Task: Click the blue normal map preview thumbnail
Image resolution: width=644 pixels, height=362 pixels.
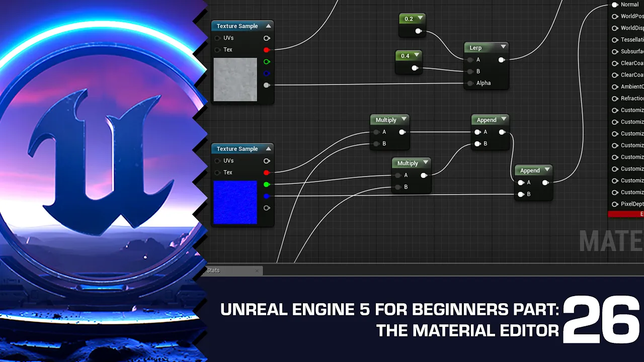Action: (235, 202)
